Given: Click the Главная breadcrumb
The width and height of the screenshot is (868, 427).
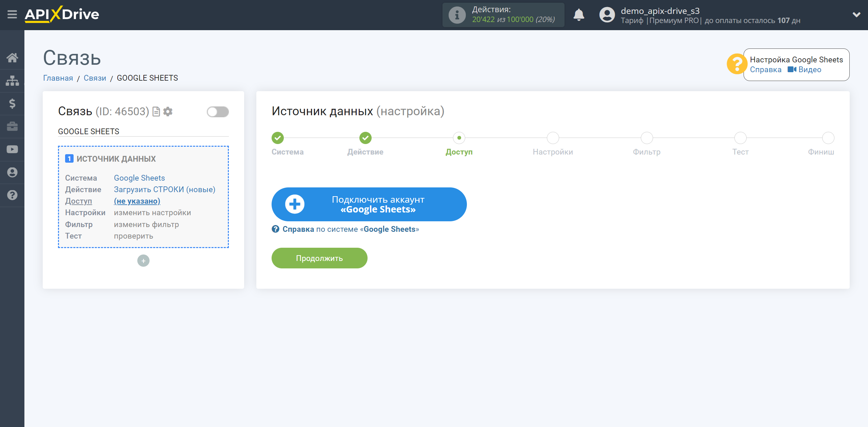Looking at the screenshot, I should 58,78.
